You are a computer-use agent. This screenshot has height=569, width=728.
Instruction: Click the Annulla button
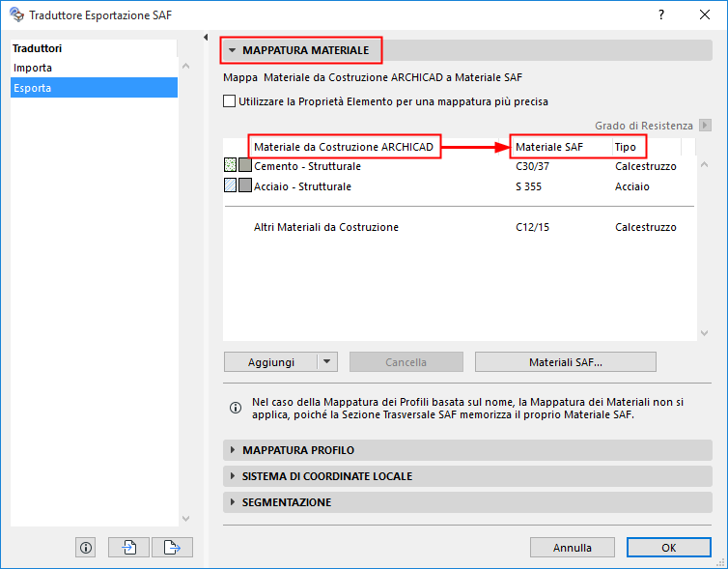573,548
